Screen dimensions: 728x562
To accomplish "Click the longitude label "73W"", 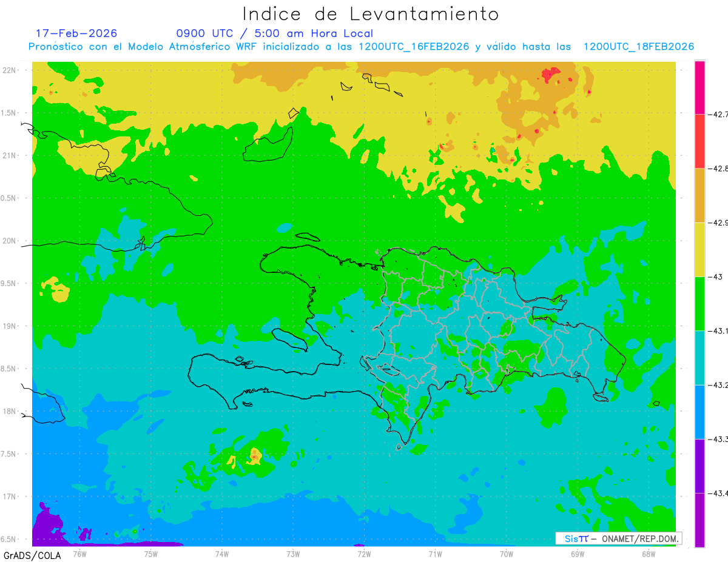I will pyautogui.click(x=293, y=553).
